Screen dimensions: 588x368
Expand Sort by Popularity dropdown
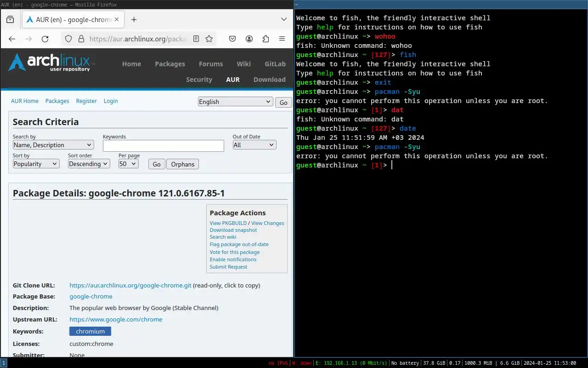pos(36,164)
